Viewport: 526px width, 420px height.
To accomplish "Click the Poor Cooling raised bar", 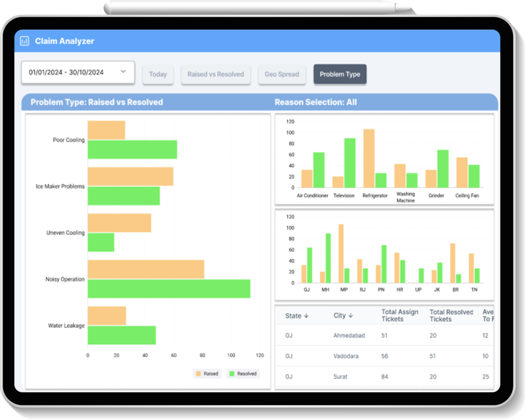I will pos(106,130).
